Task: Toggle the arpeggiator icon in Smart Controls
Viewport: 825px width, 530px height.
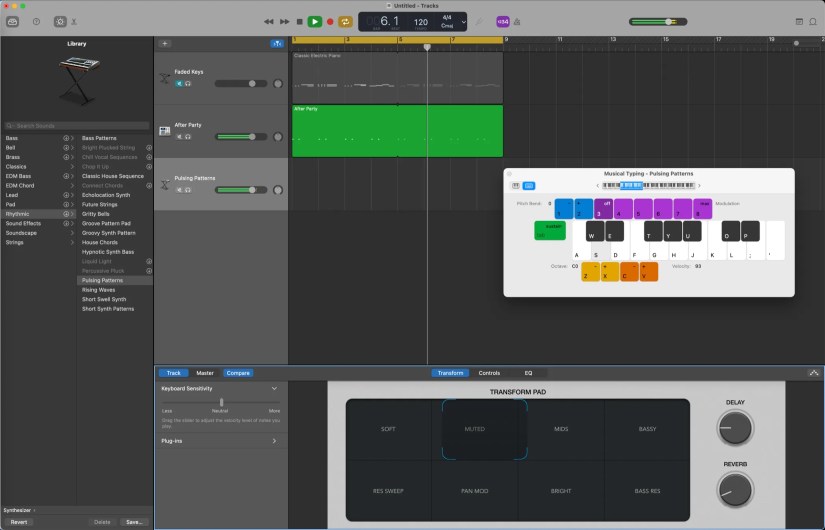Action: [814, 373]
